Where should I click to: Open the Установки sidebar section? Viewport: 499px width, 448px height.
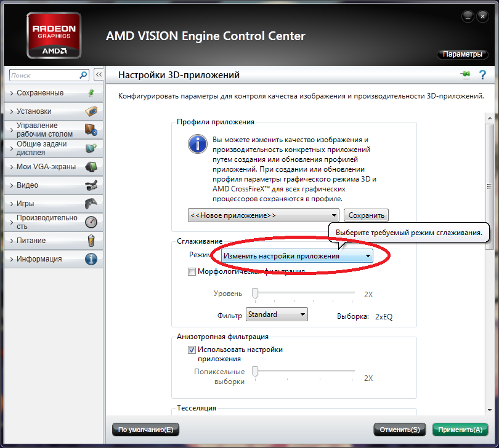54,111
